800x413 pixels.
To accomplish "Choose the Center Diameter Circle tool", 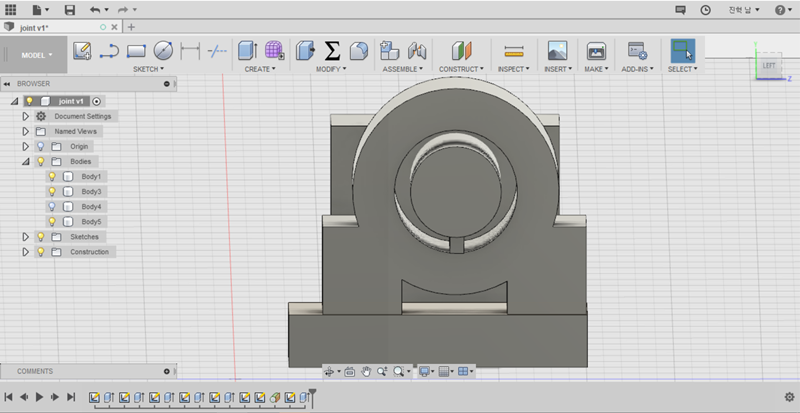I will (163, 50).
